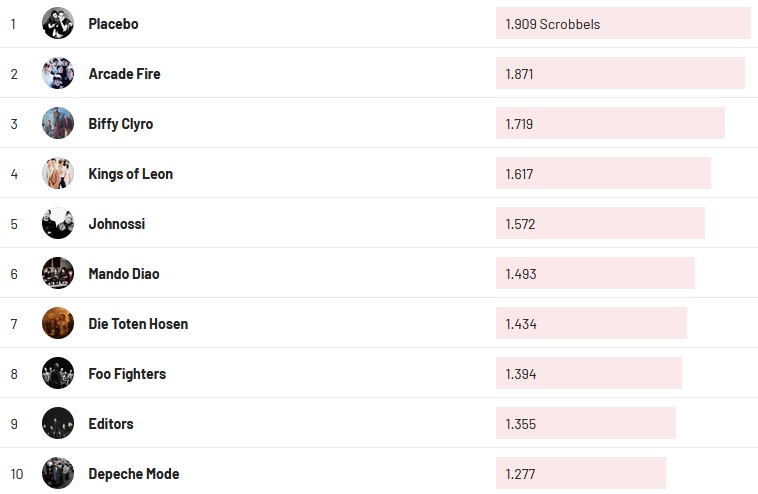Click the Biffy Clyro artist name
This screenshot has height=494, width=758.
click(121, 123)
